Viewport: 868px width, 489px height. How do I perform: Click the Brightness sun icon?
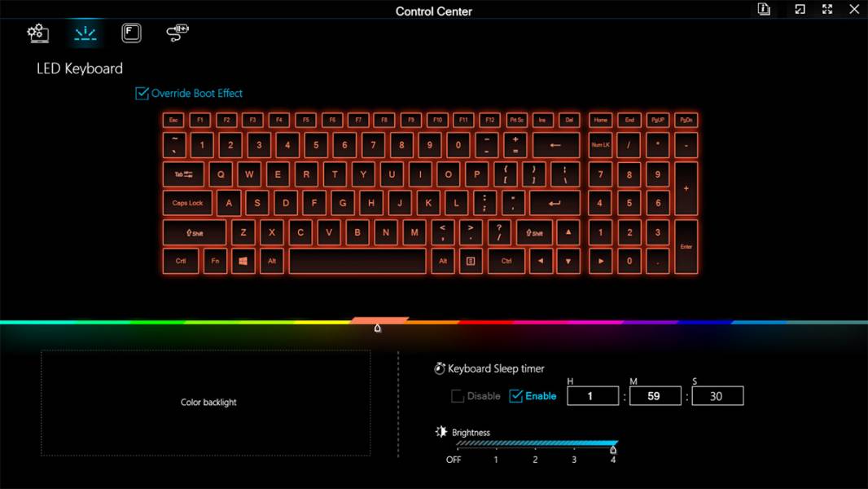click(x=441, y=431)
